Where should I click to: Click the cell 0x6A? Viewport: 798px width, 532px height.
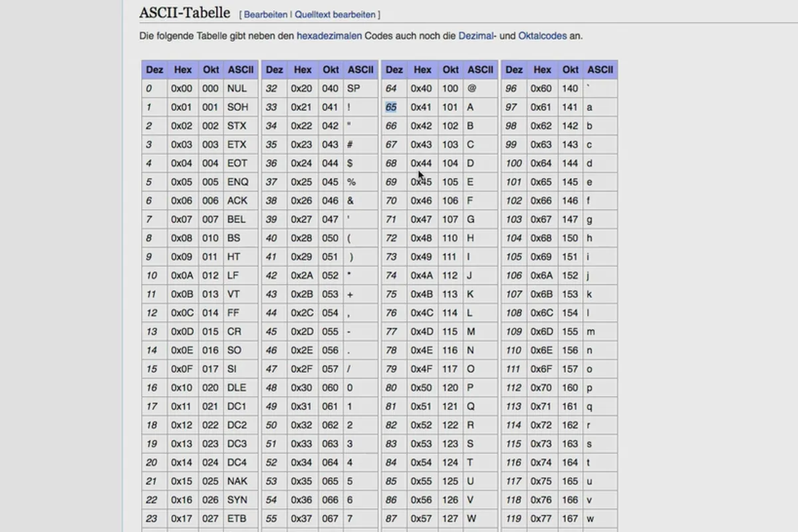tap(541, 275)
